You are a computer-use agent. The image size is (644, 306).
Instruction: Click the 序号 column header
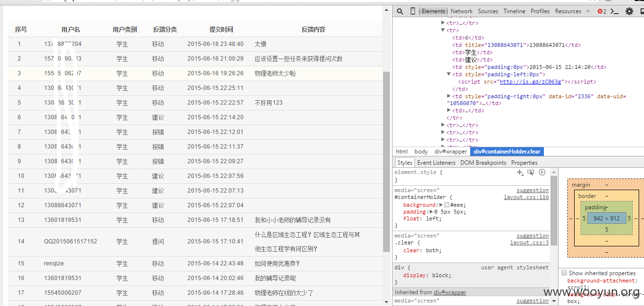tap(21, 29)
